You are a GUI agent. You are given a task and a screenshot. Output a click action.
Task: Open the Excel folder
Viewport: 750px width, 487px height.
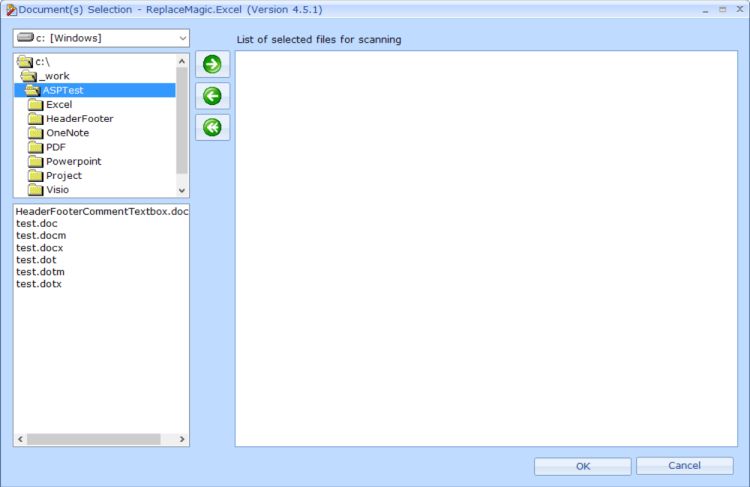point(59,105)
